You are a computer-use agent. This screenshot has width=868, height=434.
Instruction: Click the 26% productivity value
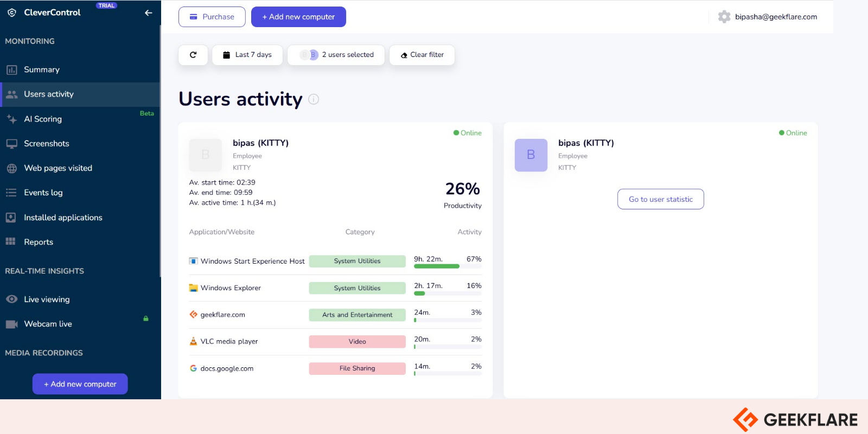[x=463, y=189]
